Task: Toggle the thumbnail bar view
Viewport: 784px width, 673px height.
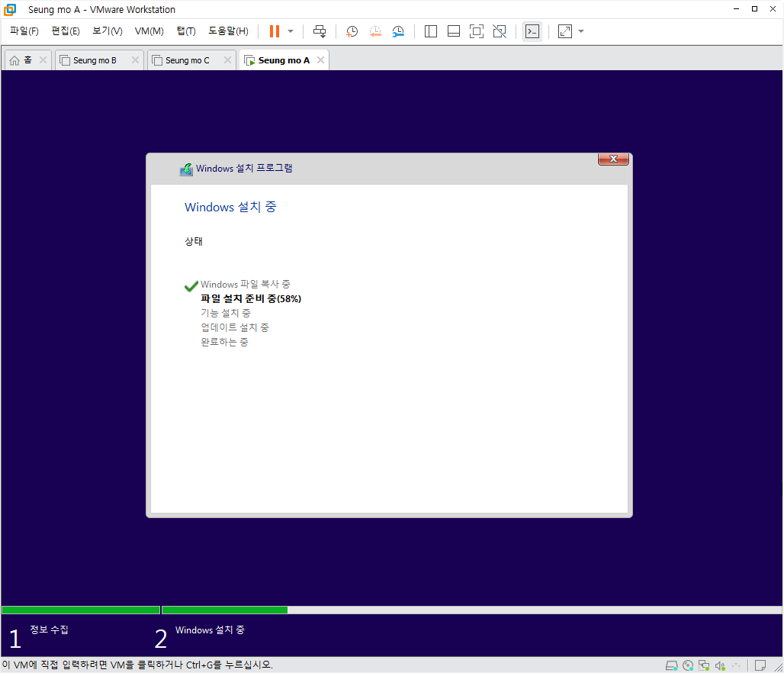Action: (x=454, y=31)
